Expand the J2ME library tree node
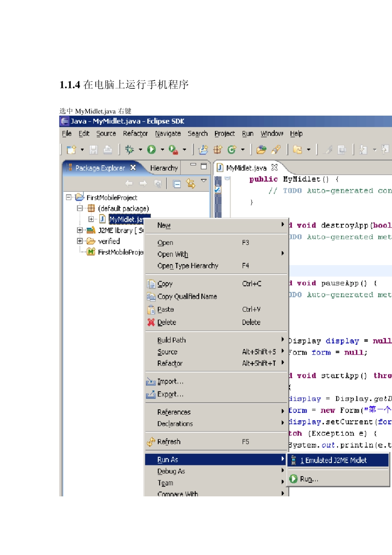The width and height of the screenshot is (392, 555). (x=80, y=230)
